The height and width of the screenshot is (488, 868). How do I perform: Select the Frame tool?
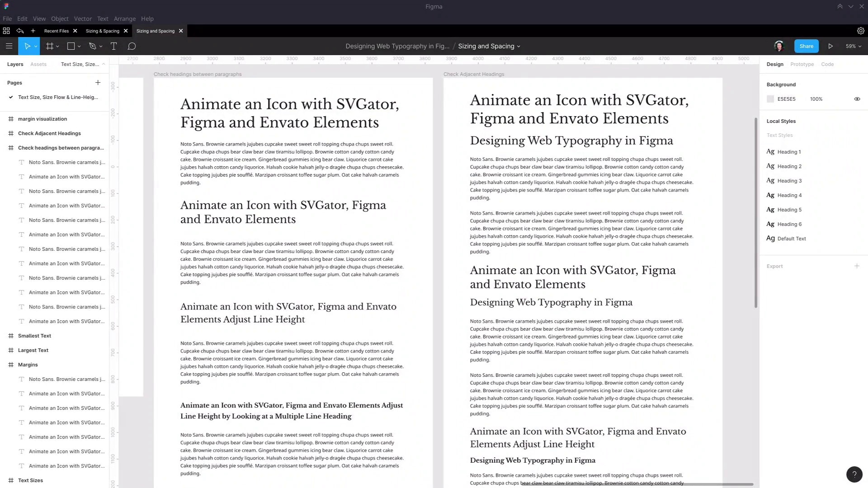(x=50, y=46)
